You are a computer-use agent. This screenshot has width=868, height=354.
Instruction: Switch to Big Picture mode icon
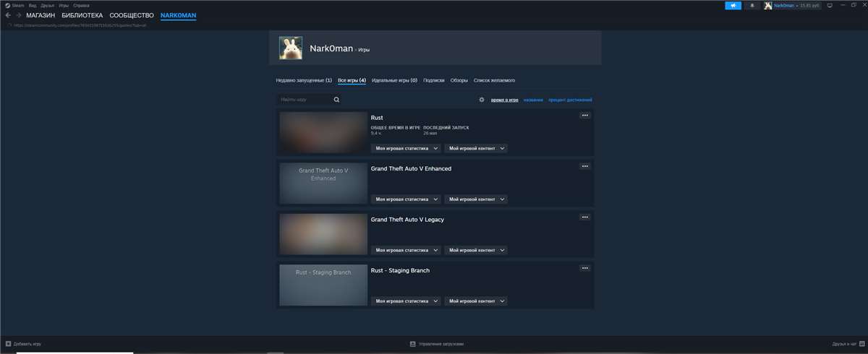[x=830, y=5]
